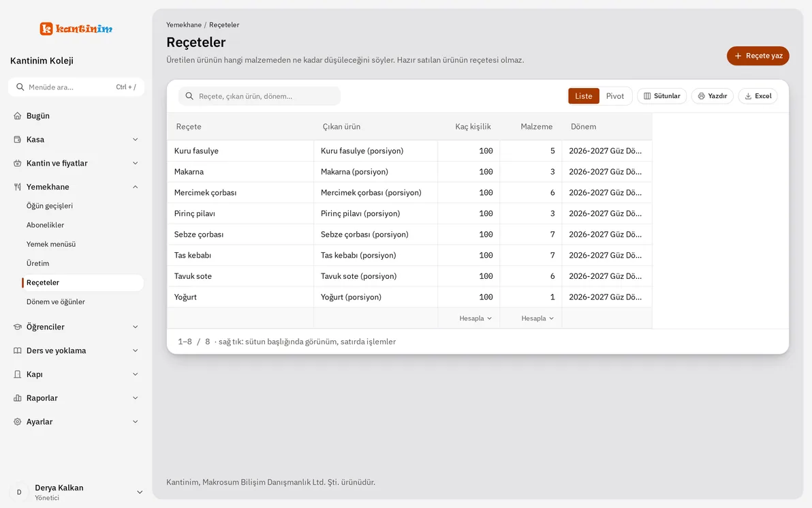
Task: Expand the Öğrenciler menu section
Action: 76,327
